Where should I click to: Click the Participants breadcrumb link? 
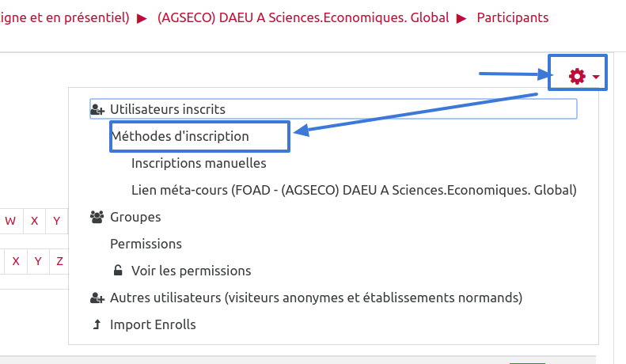(x=512, y=17)
